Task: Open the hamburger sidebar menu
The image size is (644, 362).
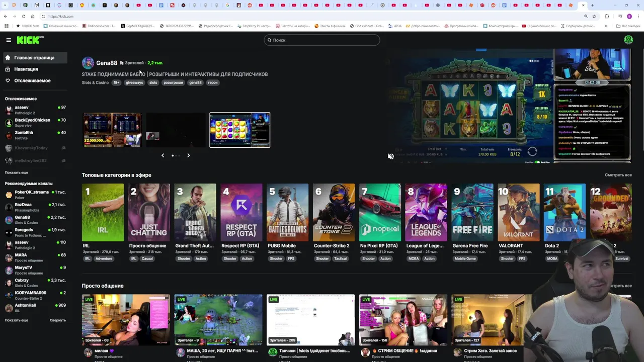Action: (x=9, y=40)
